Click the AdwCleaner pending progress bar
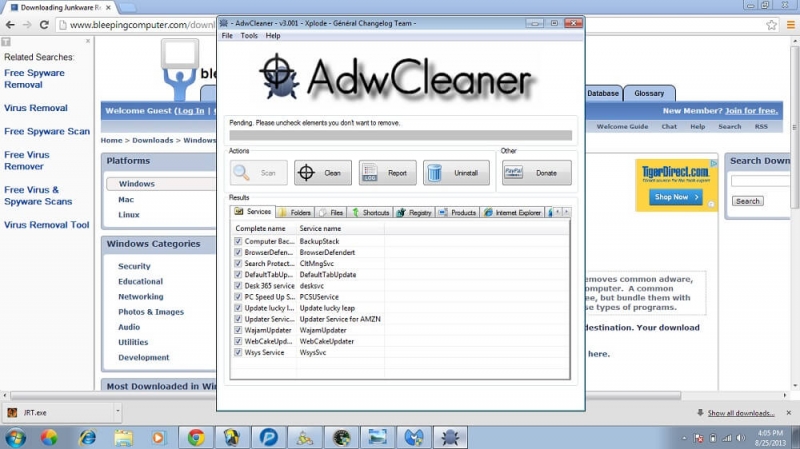Viewport: 800px width, 449px height. (x=401, y=135)
